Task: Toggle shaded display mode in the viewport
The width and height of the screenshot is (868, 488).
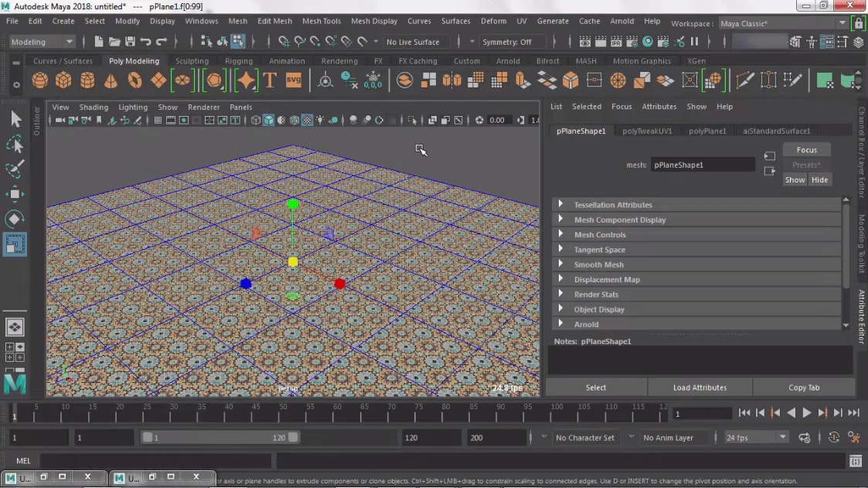Action: [268, 120]
